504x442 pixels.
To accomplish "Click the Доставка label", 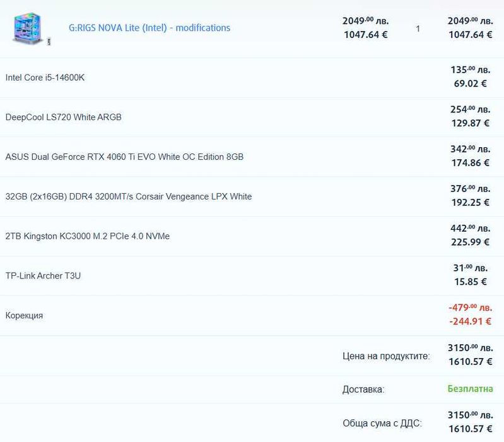I will 363,390.
